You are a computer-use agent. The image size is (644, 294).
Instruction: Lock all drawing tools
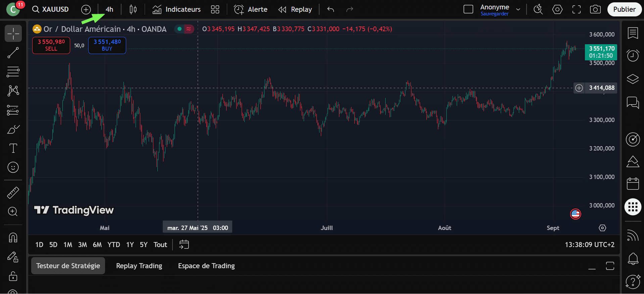13,276
